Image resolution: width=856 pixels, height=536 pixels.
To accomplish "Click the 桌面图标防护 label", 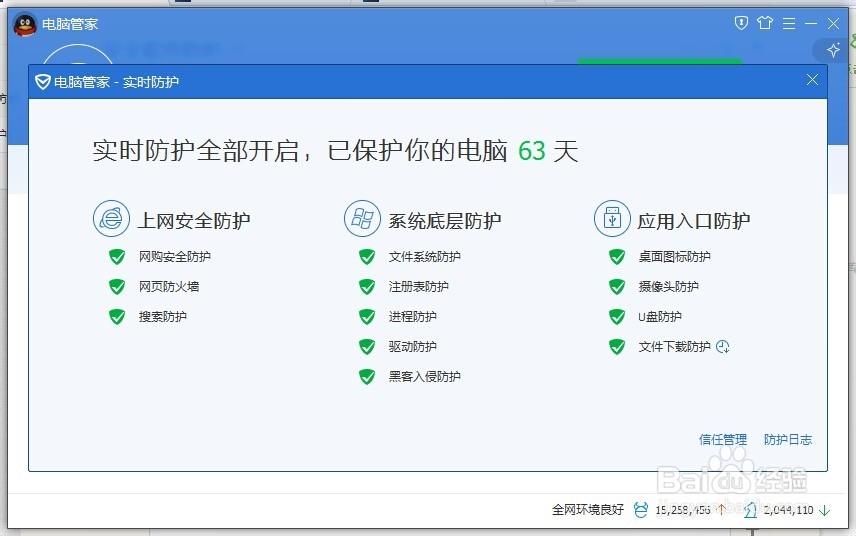I will point(675,257).
